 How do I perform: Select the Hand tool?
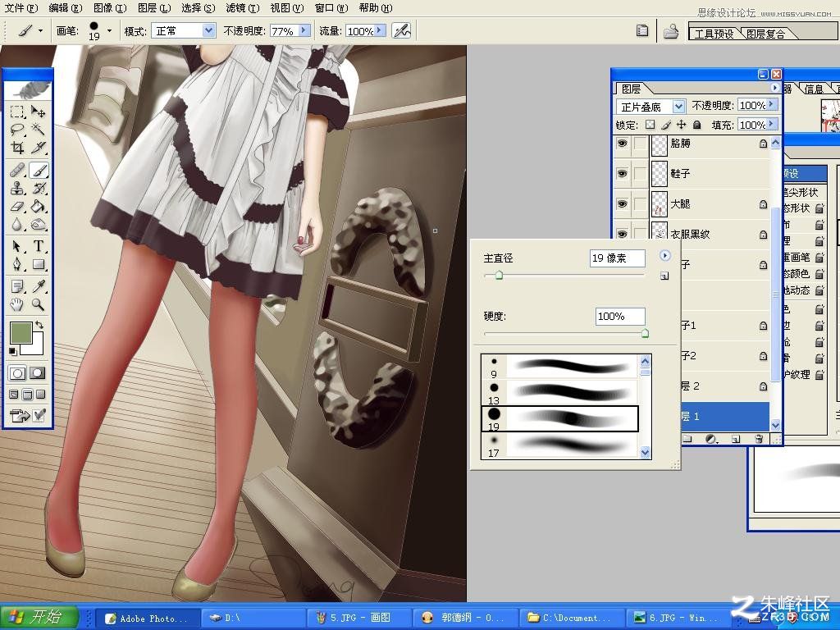(17, 304)
